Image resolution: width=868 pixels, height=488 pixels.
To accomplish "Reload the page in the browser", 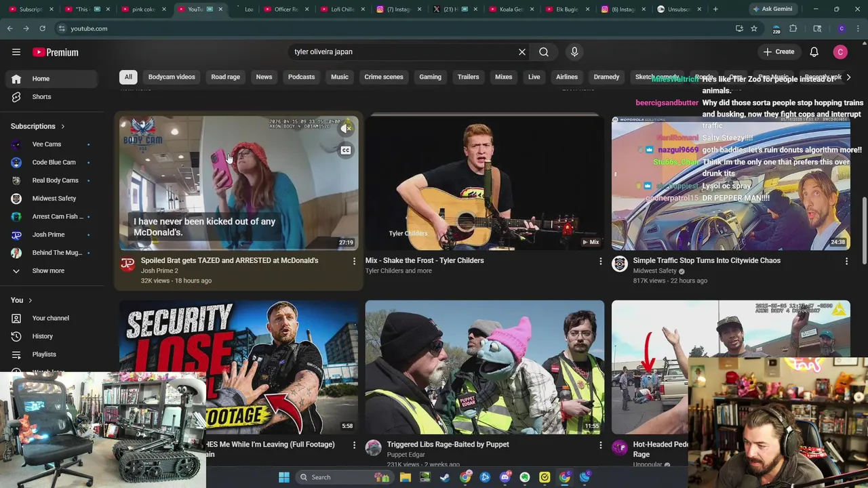I will point(42,28).
